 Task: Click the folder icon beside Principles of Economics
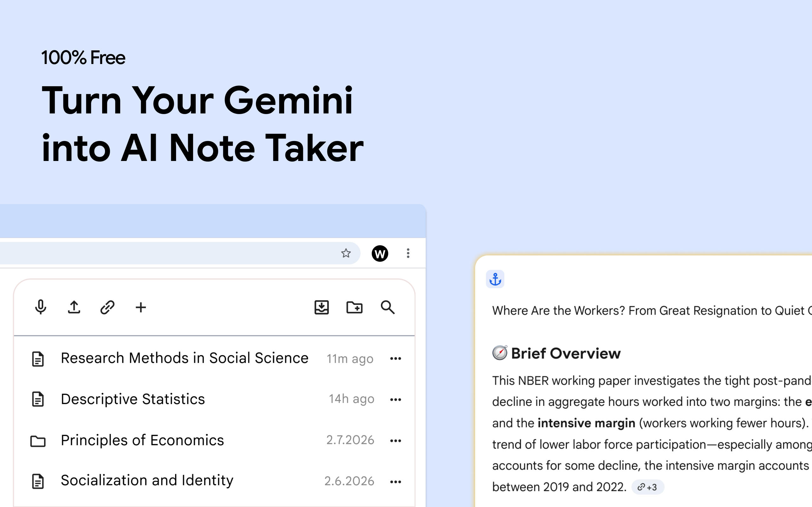pos(38,440)
